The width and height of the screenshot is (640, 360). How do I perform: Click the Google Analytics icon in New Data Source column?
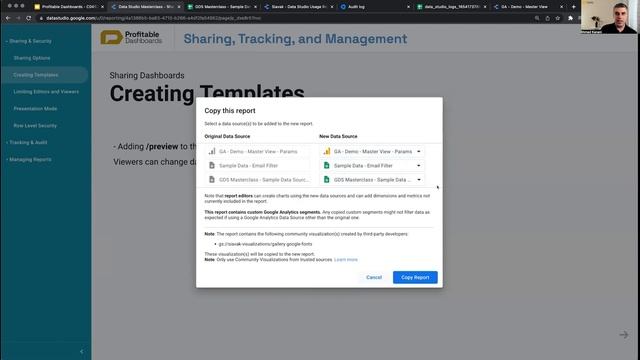click(x=327, y=151)
